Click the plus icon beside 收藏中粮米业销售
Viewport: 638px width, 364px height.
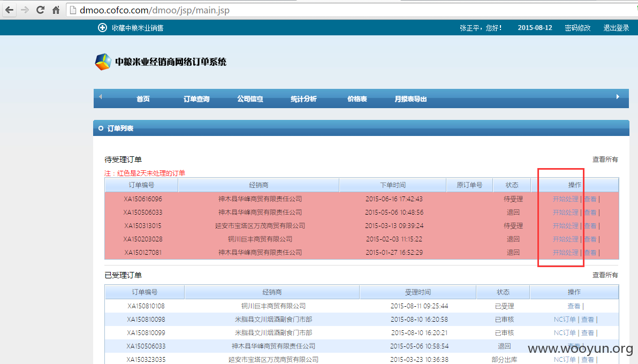[x=102, y=28]
